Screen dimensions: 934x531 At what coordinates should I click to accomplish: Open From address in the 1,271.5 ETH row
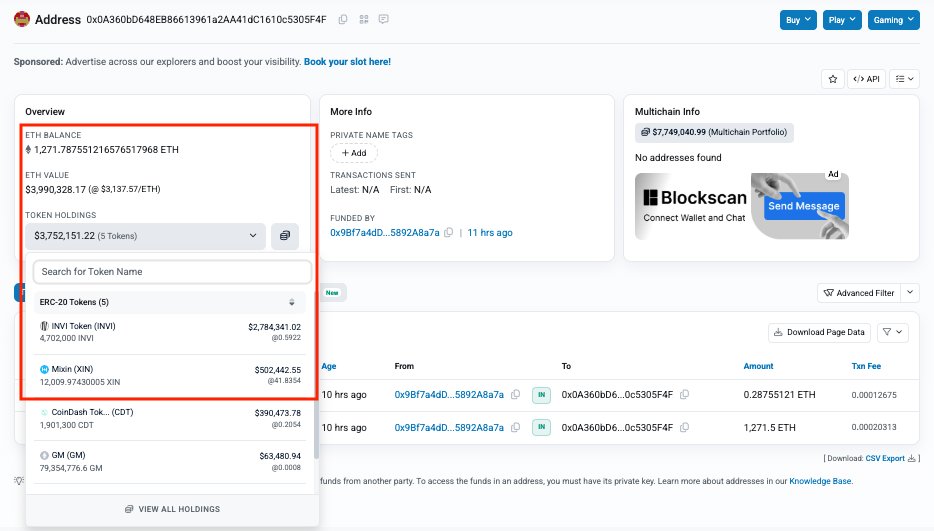pyautogui.click(x=449, y=427)
